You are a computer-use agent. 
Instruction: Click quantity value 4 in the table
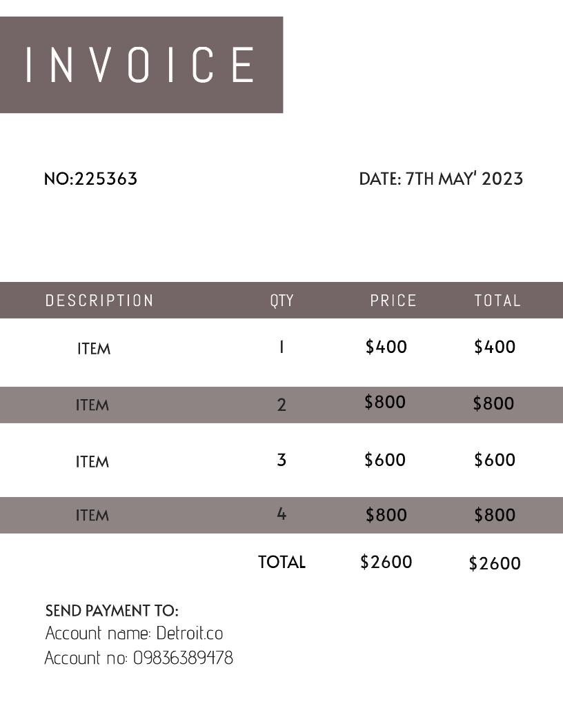[281, 514]
